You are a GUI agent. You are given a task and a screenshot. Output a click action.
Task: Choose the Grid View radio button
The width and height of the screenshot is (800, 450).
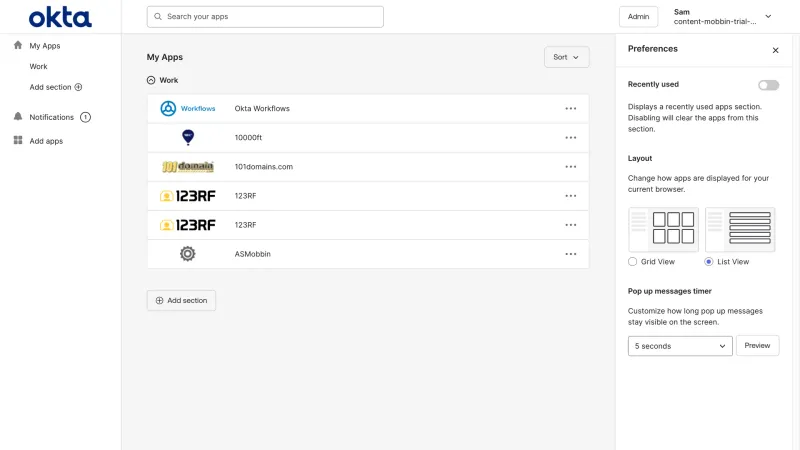(x=633, y=261)
